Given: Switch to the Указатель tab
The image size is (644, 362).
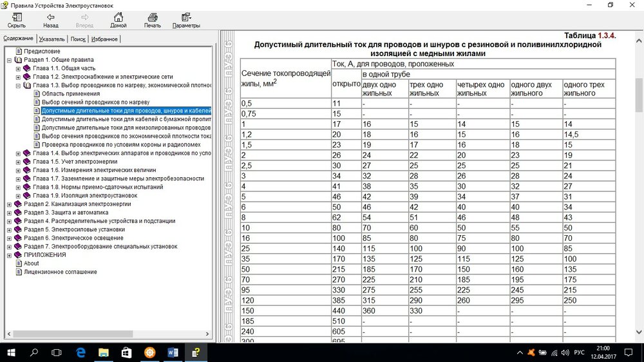Looking at the screenshot, I should [52, 39].
